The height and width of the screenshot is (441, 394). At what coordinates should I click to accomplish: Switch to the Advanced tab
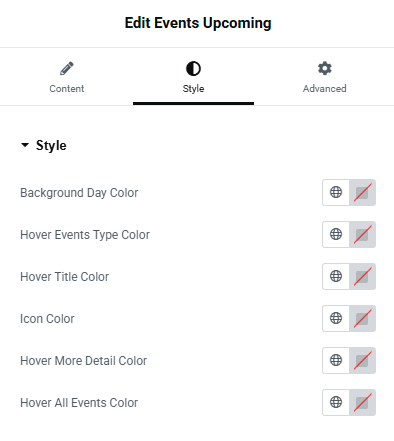tap(325, 77)
